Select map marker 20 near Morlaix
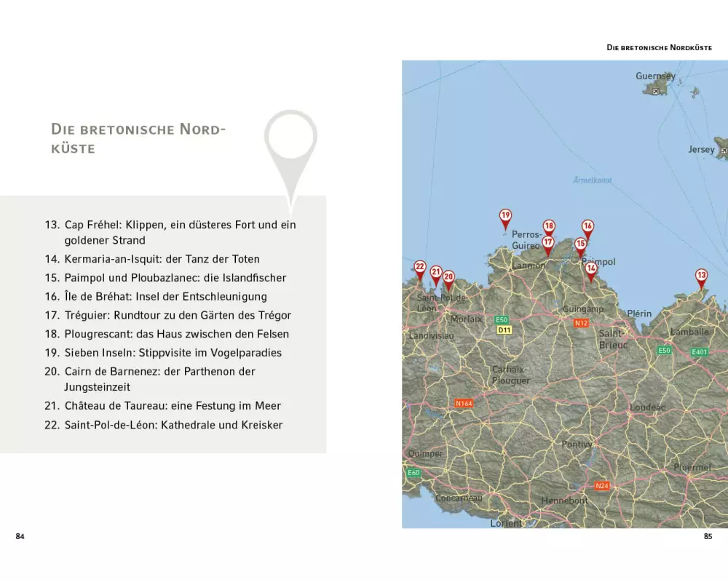Screen dimensions: 728x582 (x=448, y=277)
